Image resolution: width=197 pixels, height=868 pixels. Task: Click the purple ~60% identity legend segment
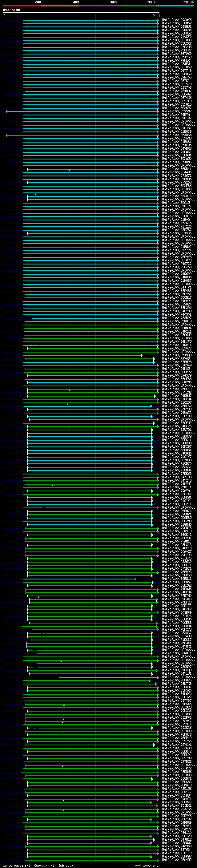pyautogui.click(x=99, y=6)
